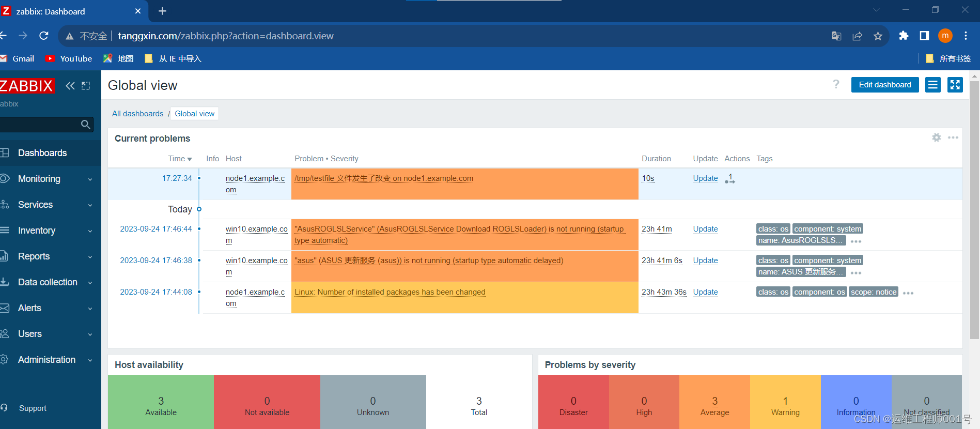
Task: Expand the Inventory menu
Action: tap(50, 231)
